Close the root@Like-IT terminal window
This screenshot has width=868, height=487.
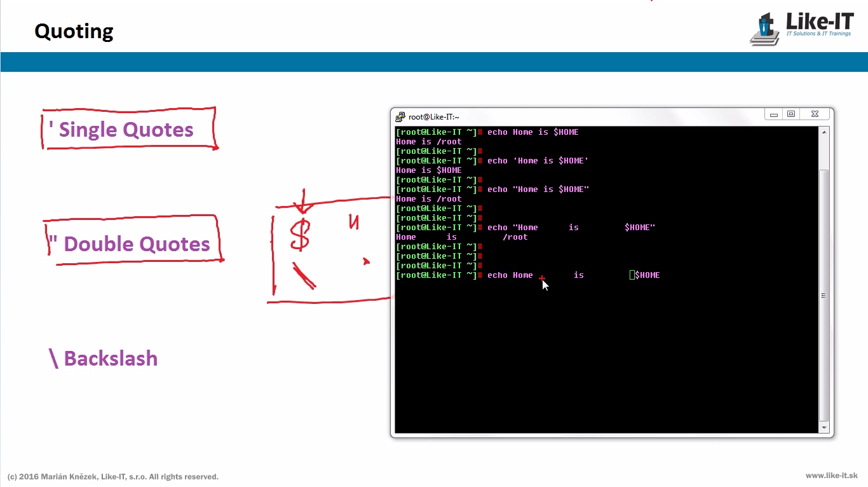[815, 114]
